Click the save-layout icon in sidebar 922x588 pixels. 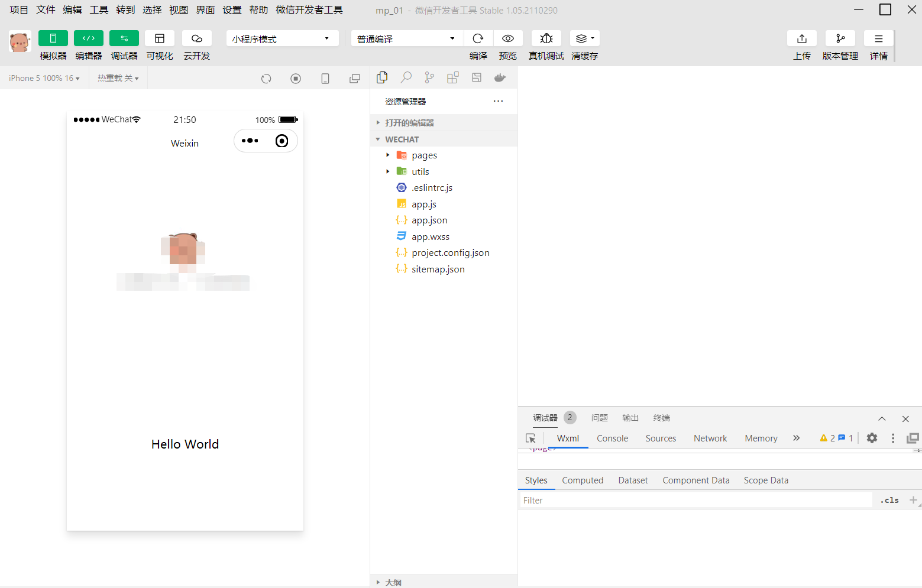pos(477,77)
